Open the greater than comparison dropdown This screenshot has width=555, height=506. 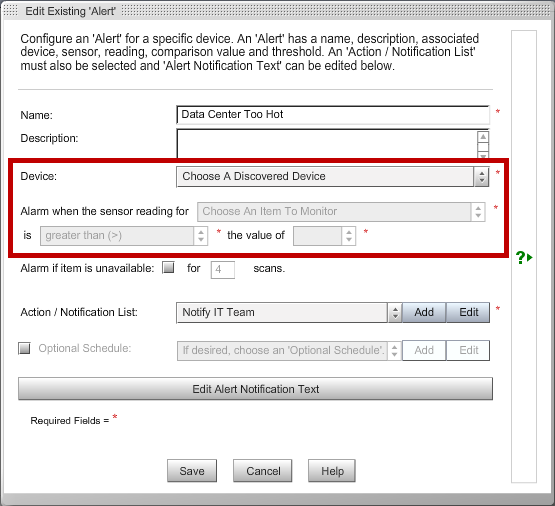[124, 236]
